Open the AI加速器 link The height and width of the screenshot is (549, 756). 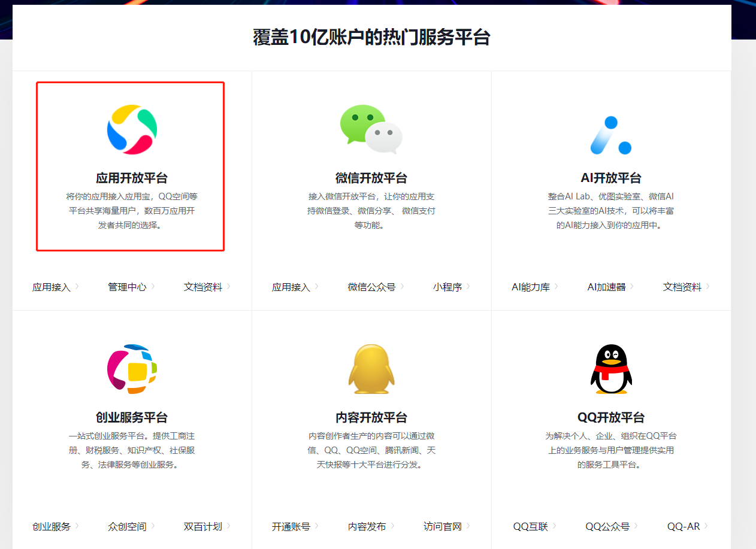607,287
